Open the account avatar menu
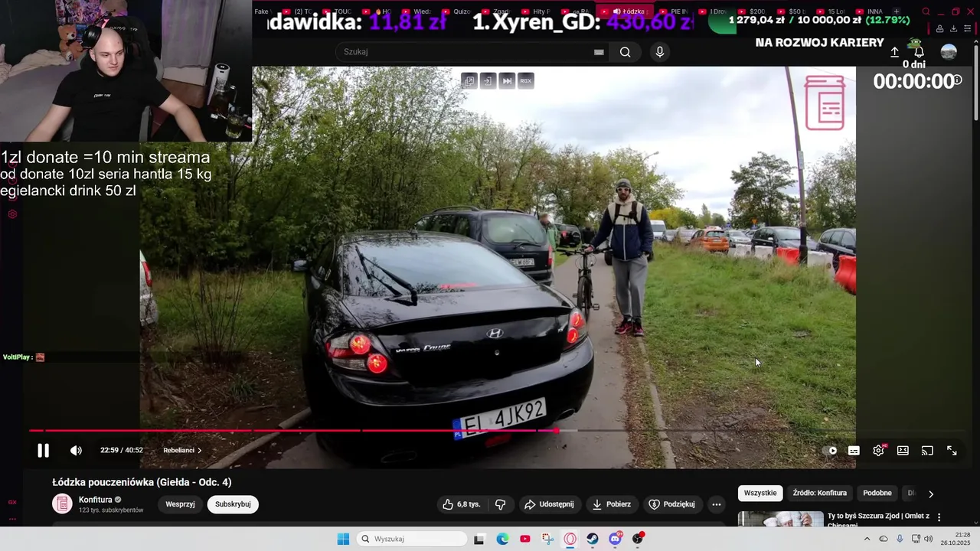 [949, 52]
